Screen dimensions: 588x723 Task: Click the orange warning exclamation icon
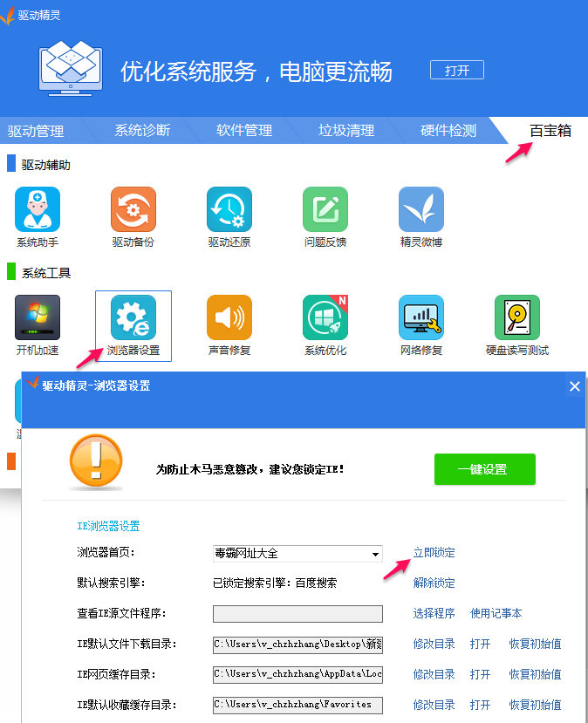point(96,461)
